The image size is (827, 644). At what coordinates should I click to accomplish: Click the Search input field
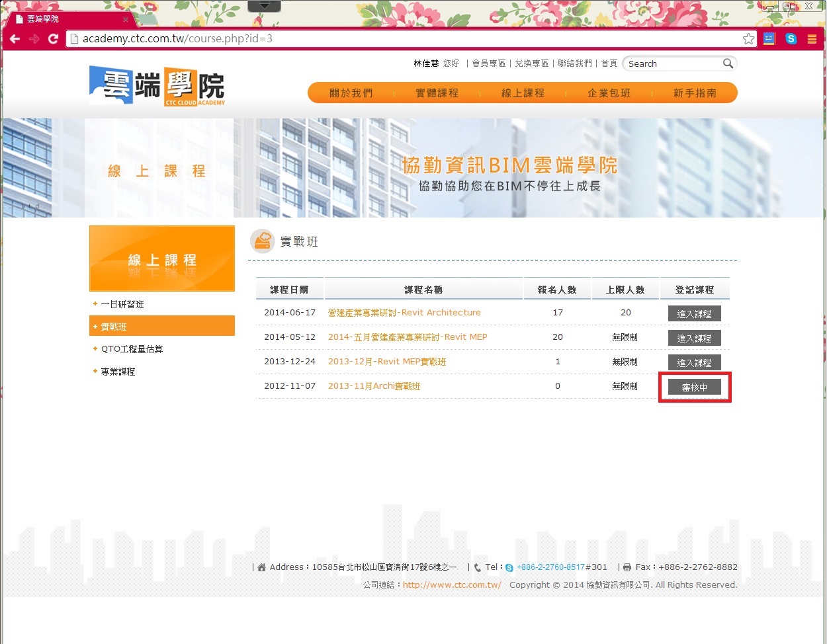pyautogui.click(x=672, y=64)
